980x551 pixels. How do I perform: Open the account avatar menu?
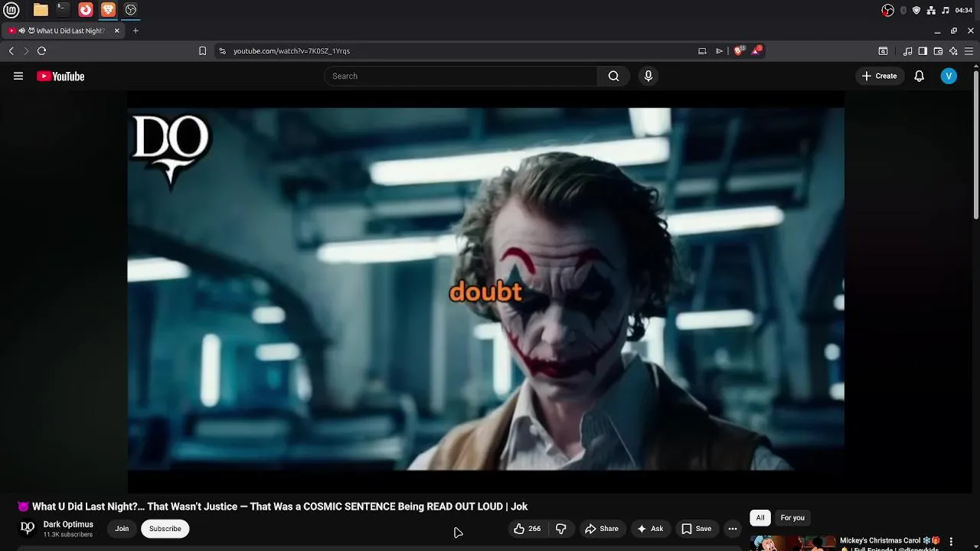pyautogui.click(x=949, y=76)
